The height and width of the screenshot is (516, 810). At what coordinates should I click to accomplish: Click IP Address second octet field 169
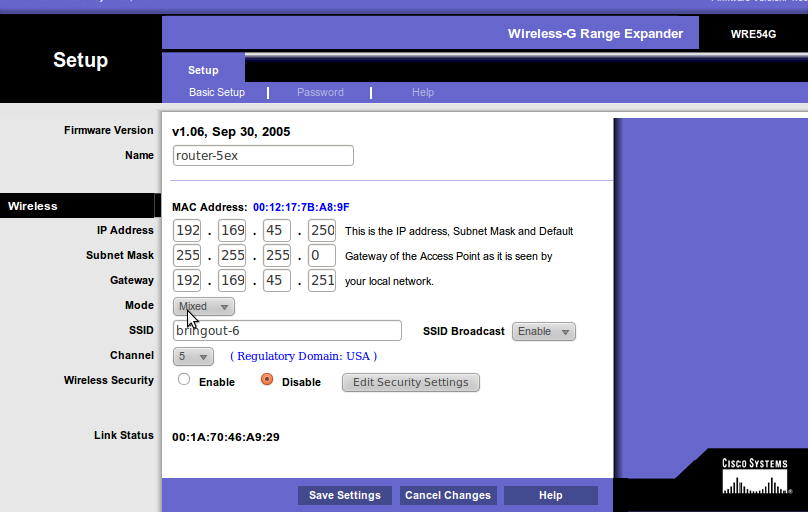232,230
